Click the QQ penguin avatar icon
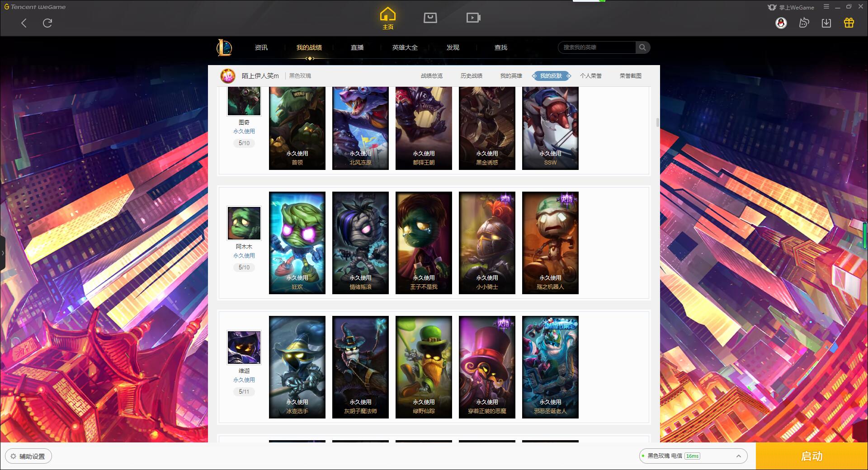 [x=781, y=23]
